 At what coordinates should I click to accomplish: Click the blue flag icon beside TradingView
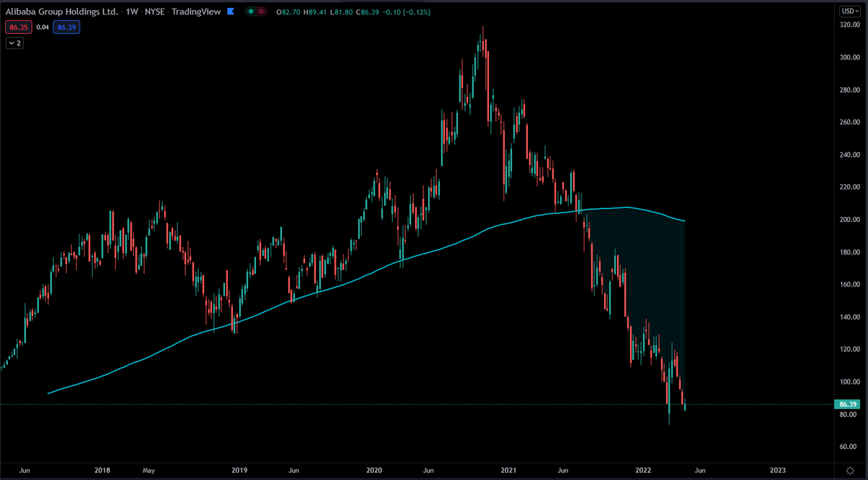point(231,12)
